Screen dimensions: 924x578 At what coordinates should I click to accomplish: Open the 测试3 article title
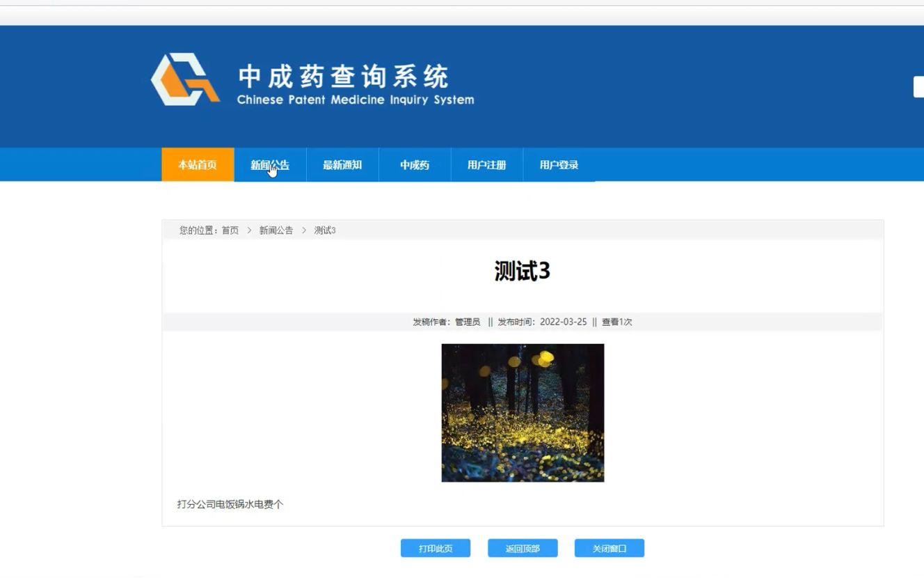(x=522, y=272)
